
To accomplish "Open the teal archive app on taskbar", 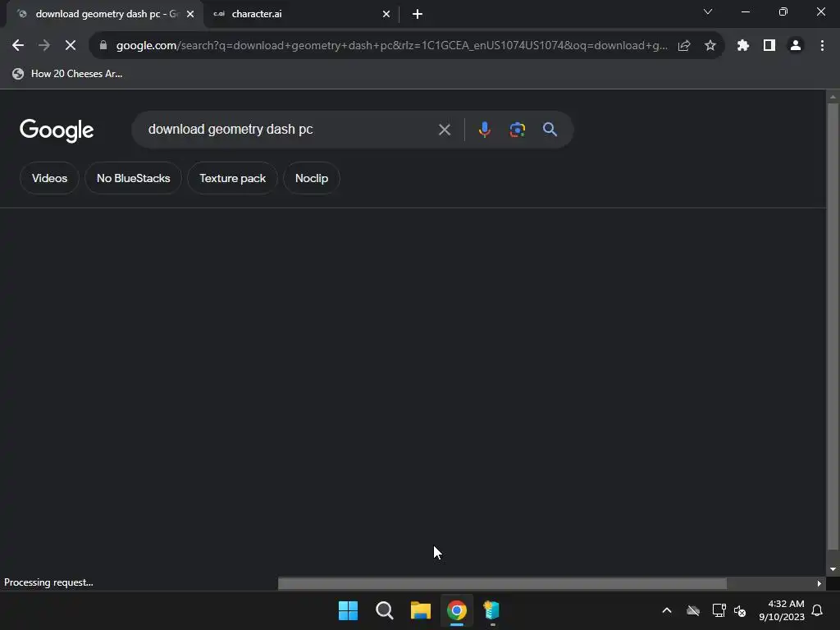I will tap(492, 610).
